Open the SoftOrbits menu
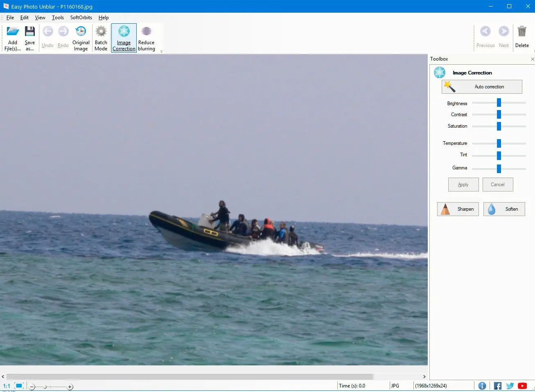The width and height of the screenshot is (535, 392). coord(81,18)
